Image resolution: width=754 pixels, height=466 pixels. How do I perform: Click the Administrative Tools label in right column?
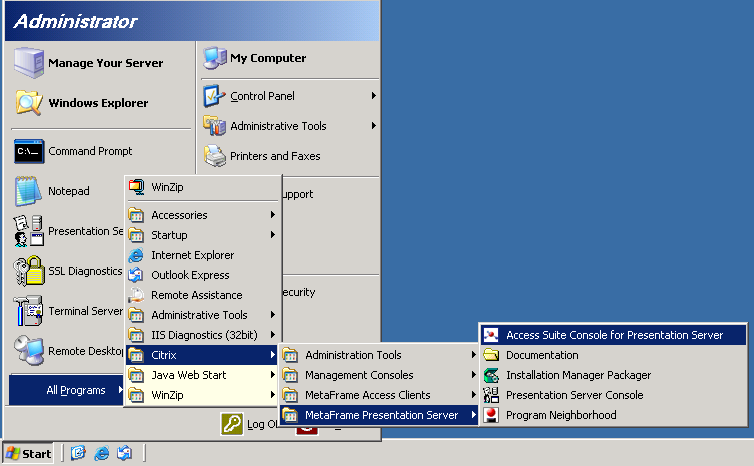pos(278,126)
